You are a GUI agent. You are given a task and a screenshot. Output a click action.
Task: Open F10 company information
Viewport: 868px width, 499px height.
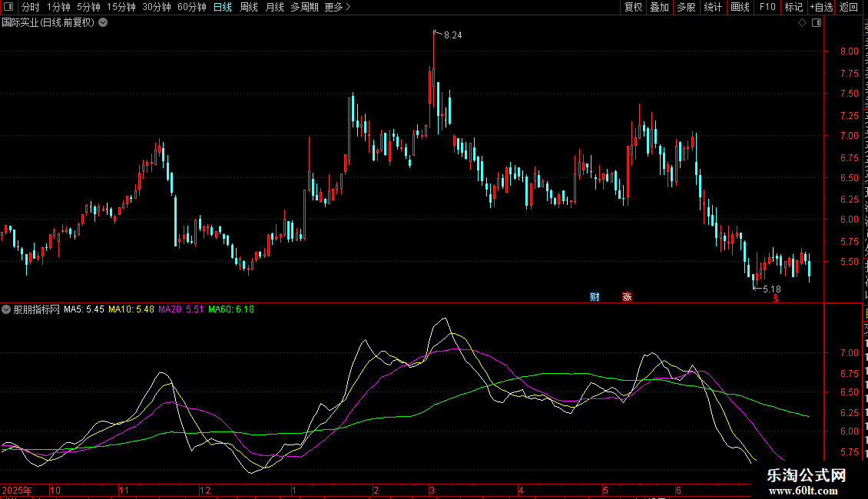767,7
